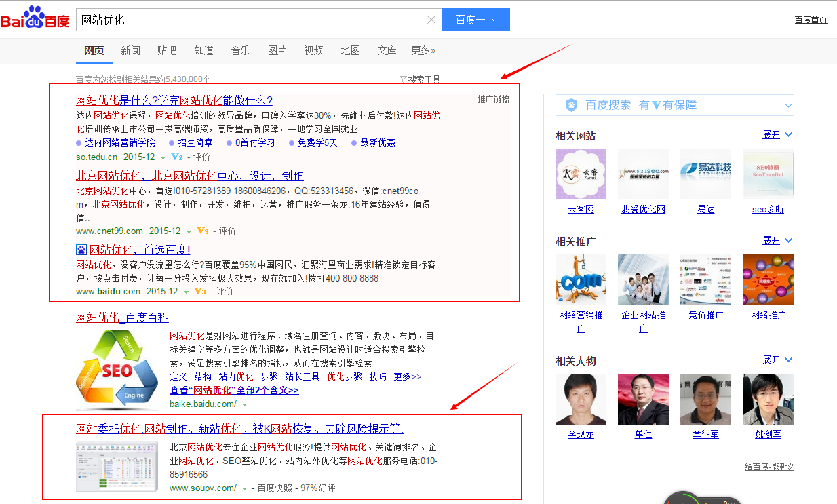837x504 pixels.
Task: Expand dropdown arrow next to www.baidu.com 2015-12
Action: click(x=186, y=292)
